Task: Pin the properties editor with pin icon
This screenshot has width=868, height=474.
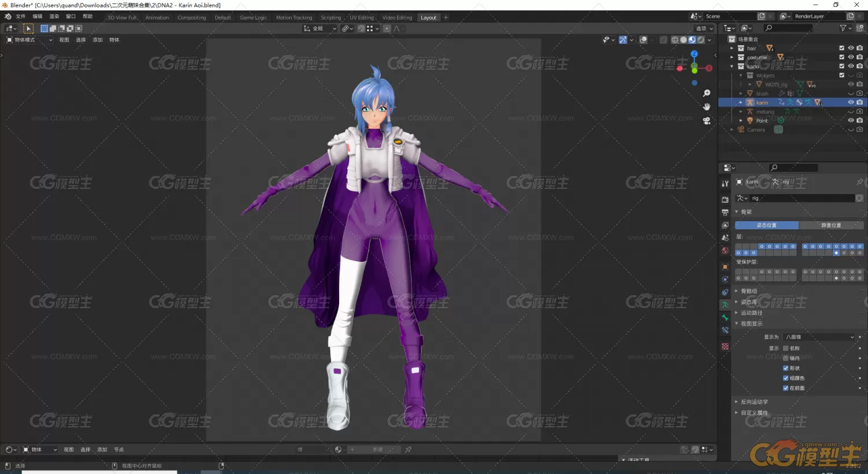Action: 859,182
